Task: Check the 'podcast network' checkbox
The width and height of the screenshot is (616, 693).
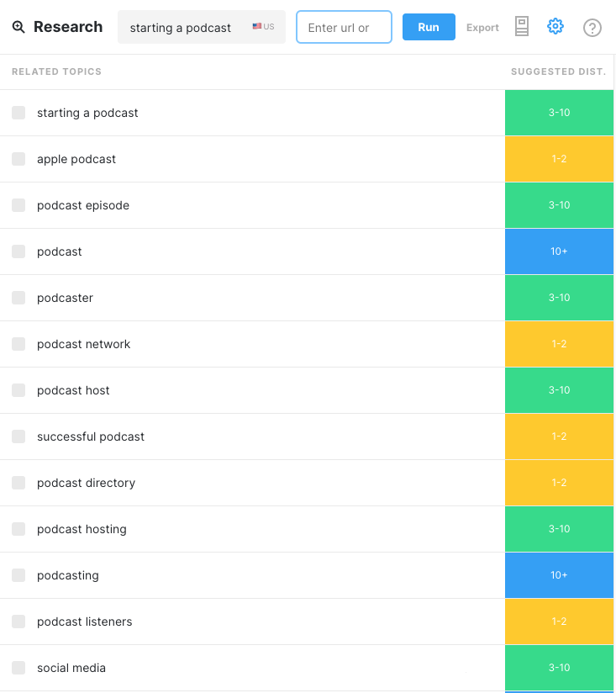Action: 18,344
